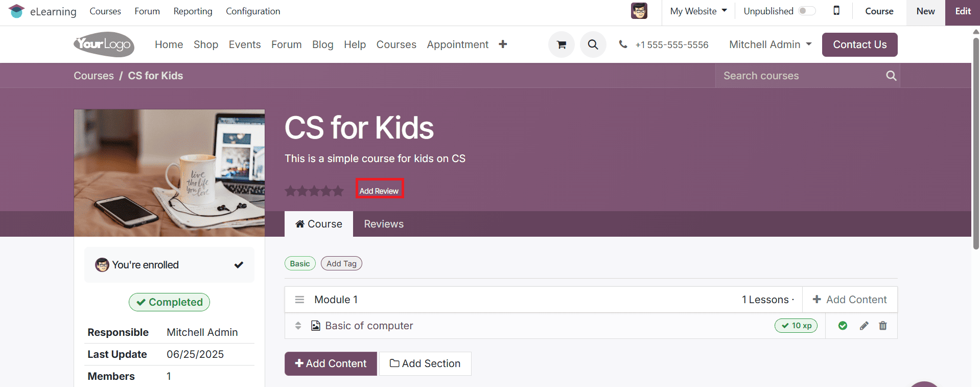Click the Add Tag button
This screenshot has height=387, width=980.
pyautogui.click(x=341, y=263)
